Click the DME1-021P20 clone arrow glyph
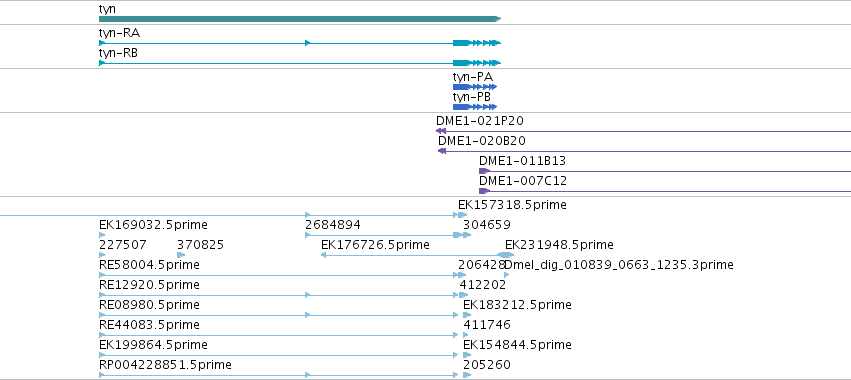851x380 pixels. pos(441,131)
